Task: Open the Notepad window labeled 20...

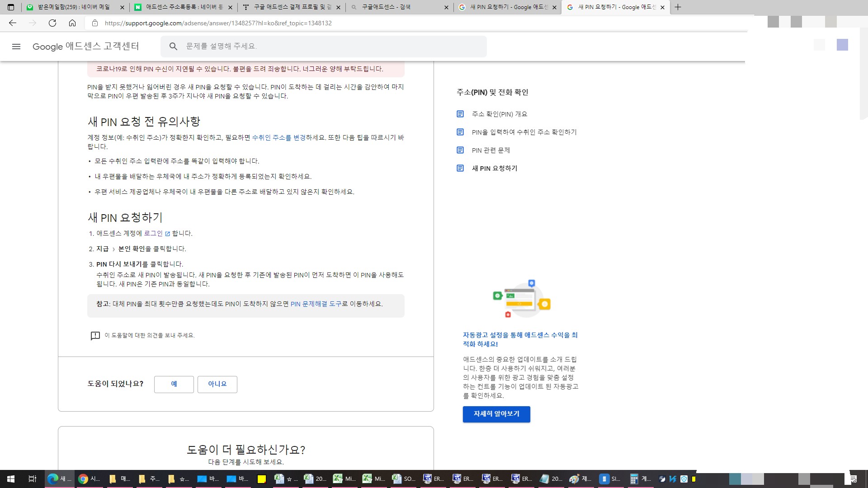Action: point(551,479)
